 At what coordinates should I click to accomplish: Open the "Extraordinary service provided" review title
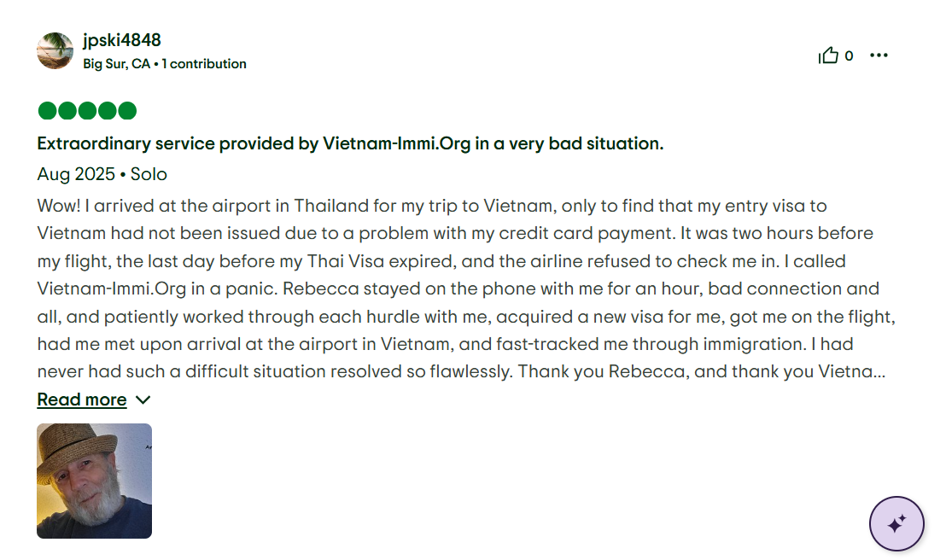point(350,143)
